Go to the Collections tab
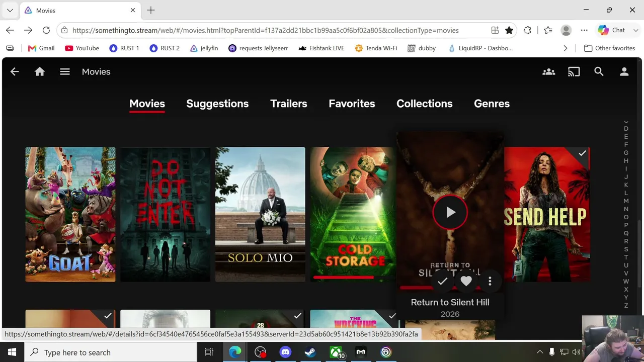This screenshot has width=644, height=362. pyautogui.click(x=425, y=104)
